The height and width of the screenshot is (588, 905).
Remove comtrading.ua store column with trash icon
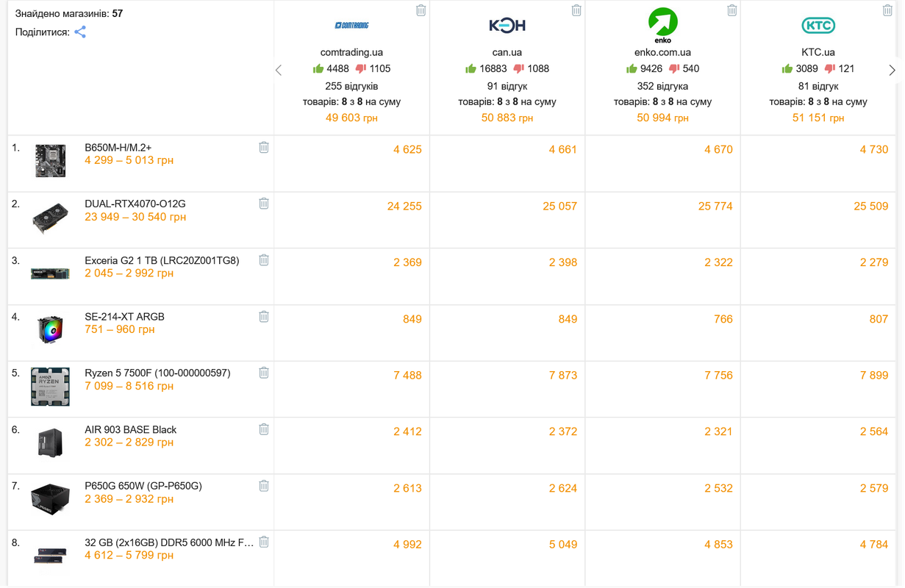coord(421,10)
